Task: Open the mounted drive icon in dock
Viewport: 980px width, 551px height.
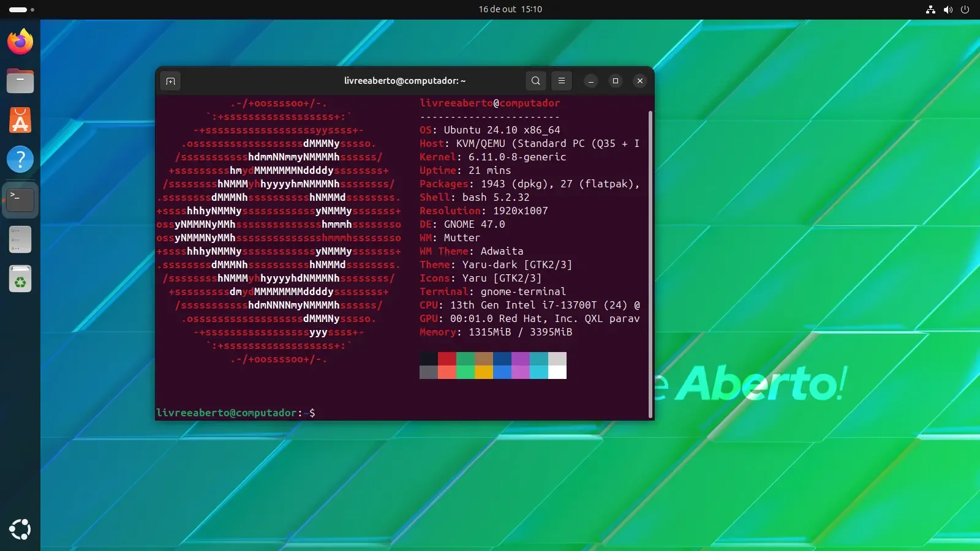Action: click(x=20, y=239)
